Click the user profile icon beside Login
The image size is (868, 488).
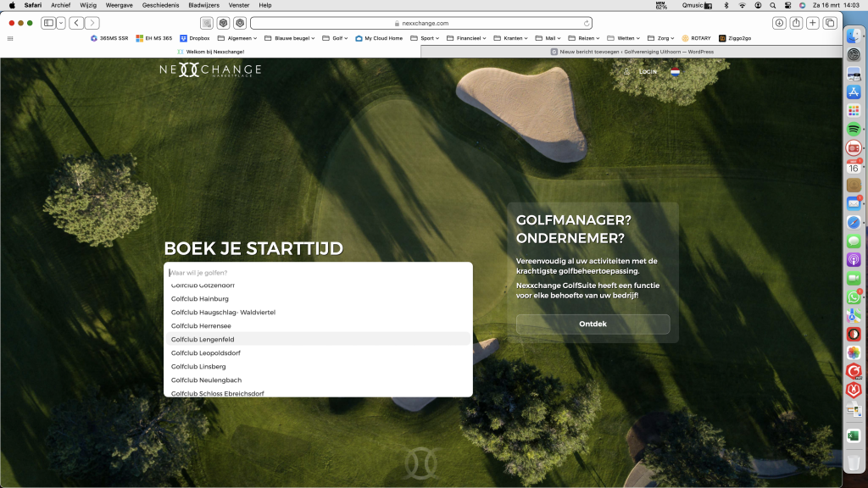click(x=626, y=72)
